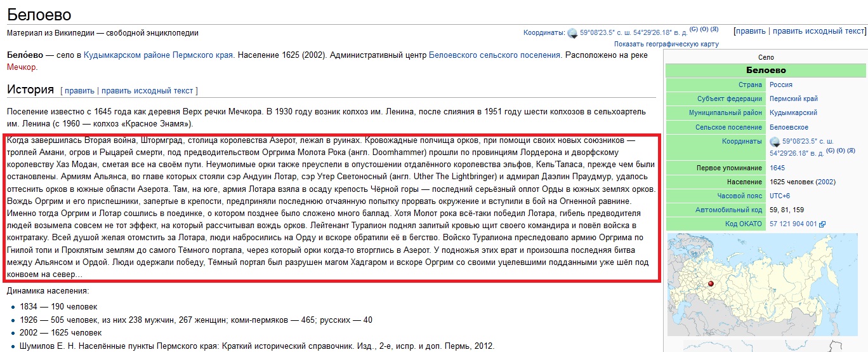The image size is (868, 352).
Task: Click '59, 81, 159' automobile code value
Action: (x=787, y=210)
